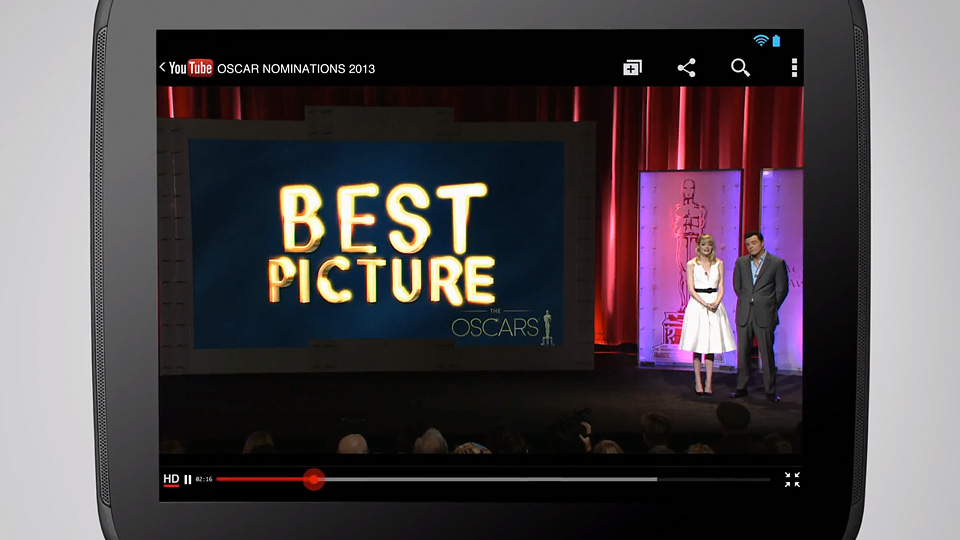The width and height of the screenshot is (960, 540).
Task: Click the OSCAR NOMINATIONS 2013 video title
Action: pyautogui.click(x=296, y=68)
